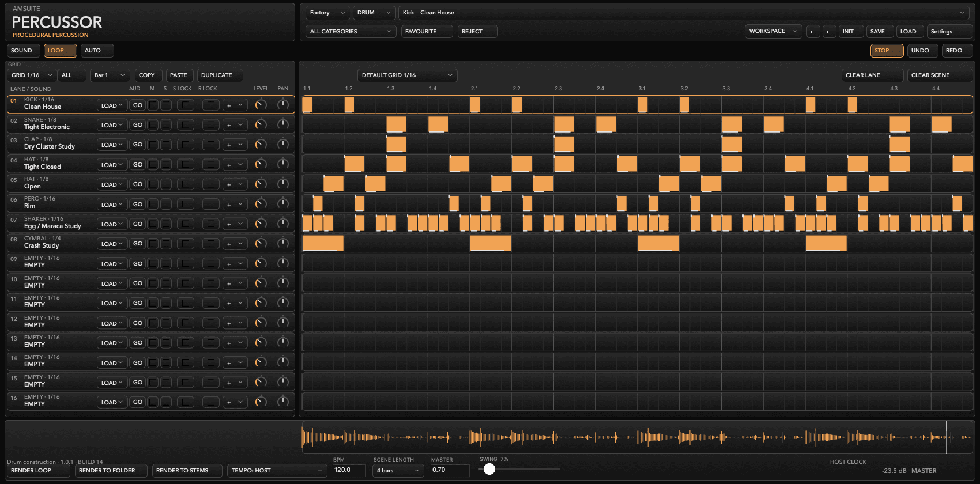Click the level knob on empty lane 09
The width and height of the screenshot is (980, 484).
click(x=261, y=263)
